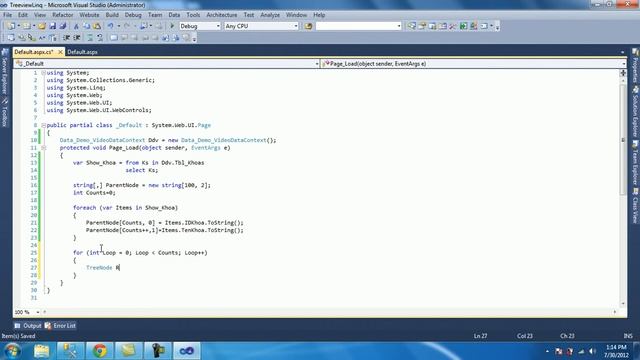
Task: Open the Properties window toolbar icon
Action: (422, 26)
